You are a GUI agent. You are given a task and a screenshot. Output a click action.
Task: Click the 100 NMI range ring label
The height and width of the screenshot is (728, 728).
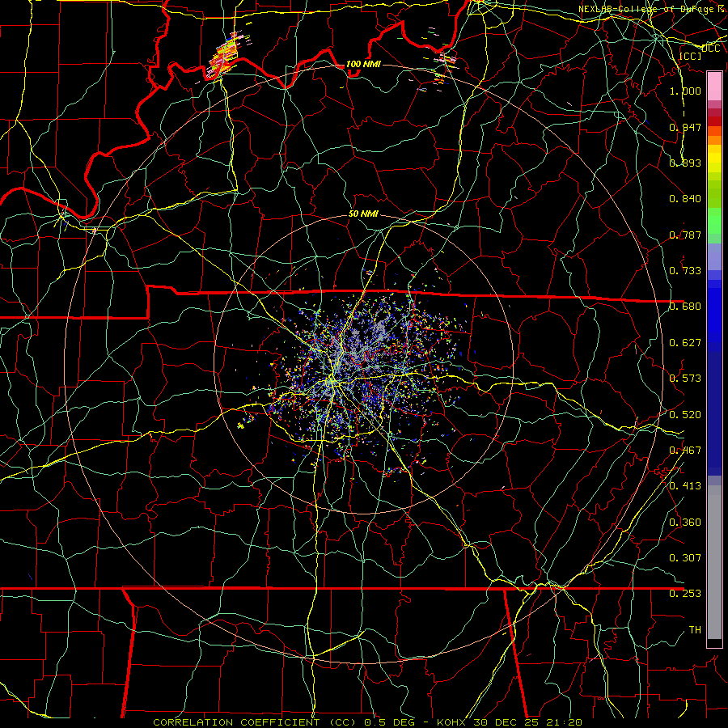coord(363,64)
